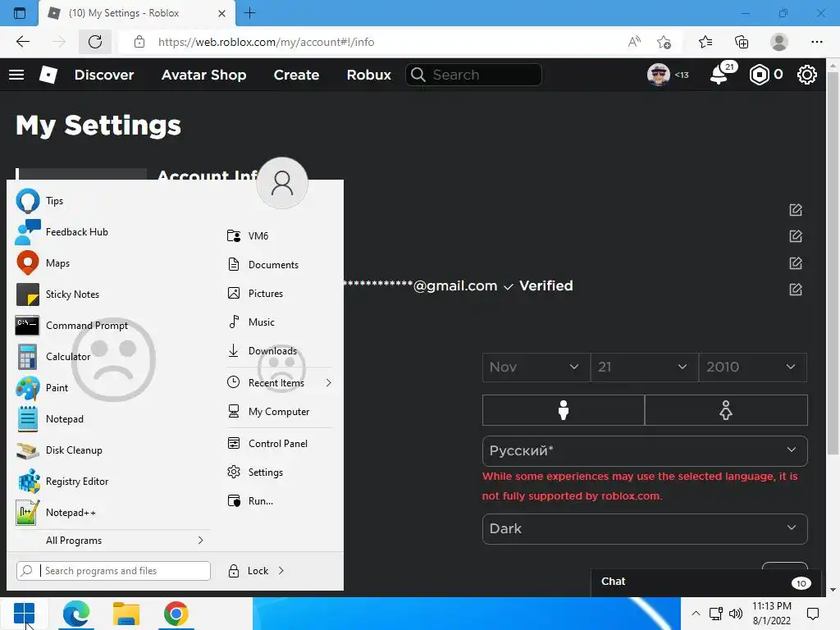Click the browser Back button
This screenshot has width=840, height=630.
point(22,42)
